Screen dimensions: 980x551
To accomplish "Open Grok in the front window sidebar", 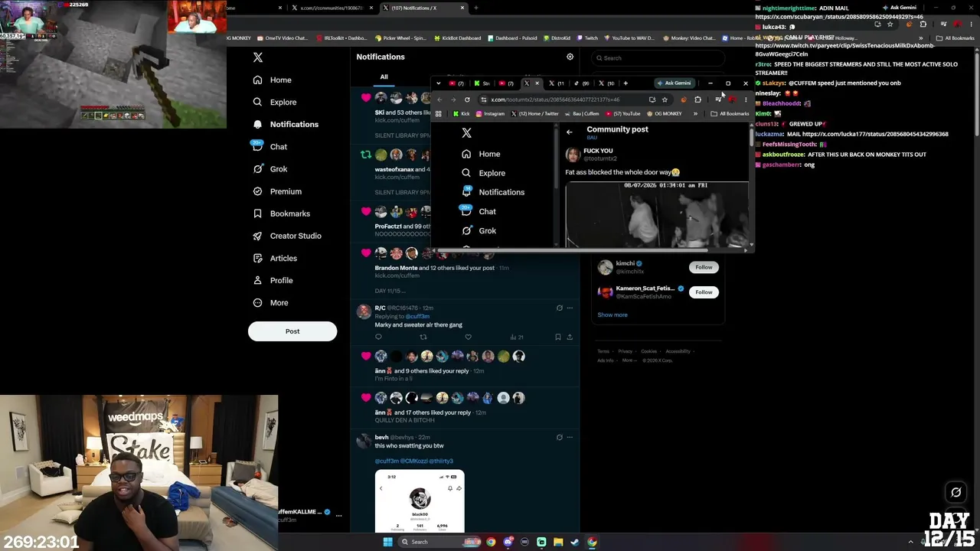I will (x=479, y=230).
